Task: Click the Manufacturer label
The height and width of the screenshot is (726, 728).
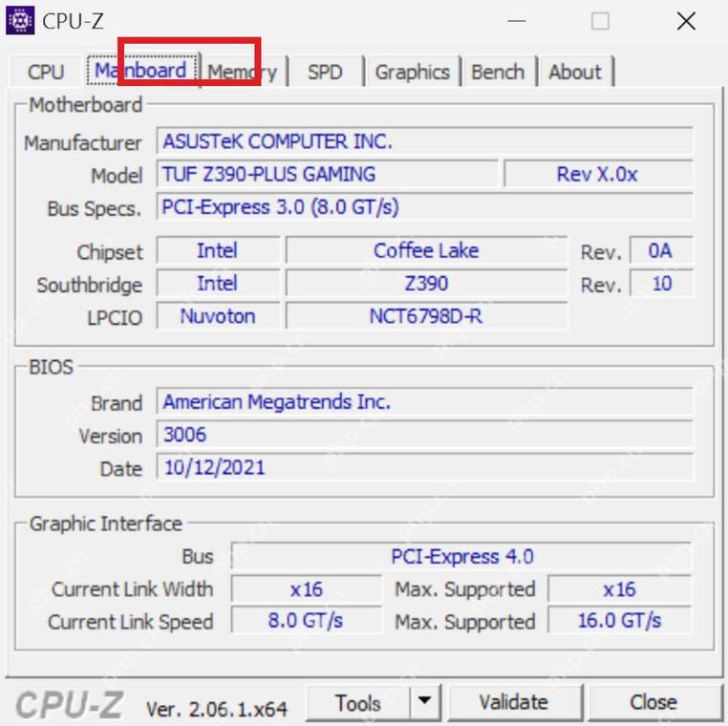Action: [x=83, y=143]
